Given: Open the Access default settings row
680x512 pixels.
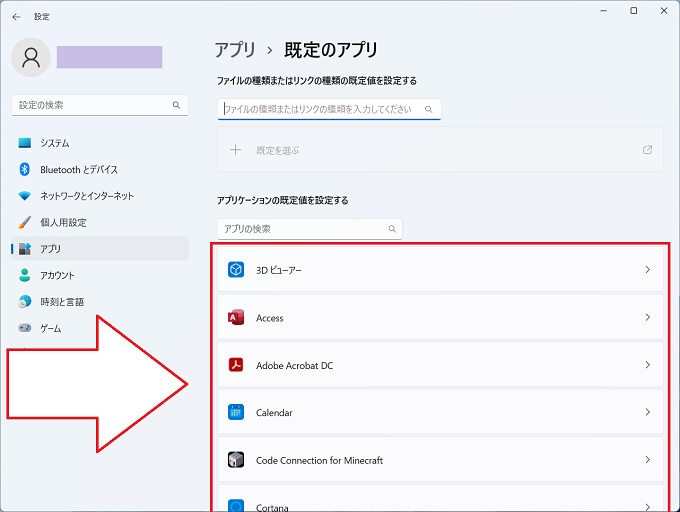Looking at the screenshot, I should 440,317.
